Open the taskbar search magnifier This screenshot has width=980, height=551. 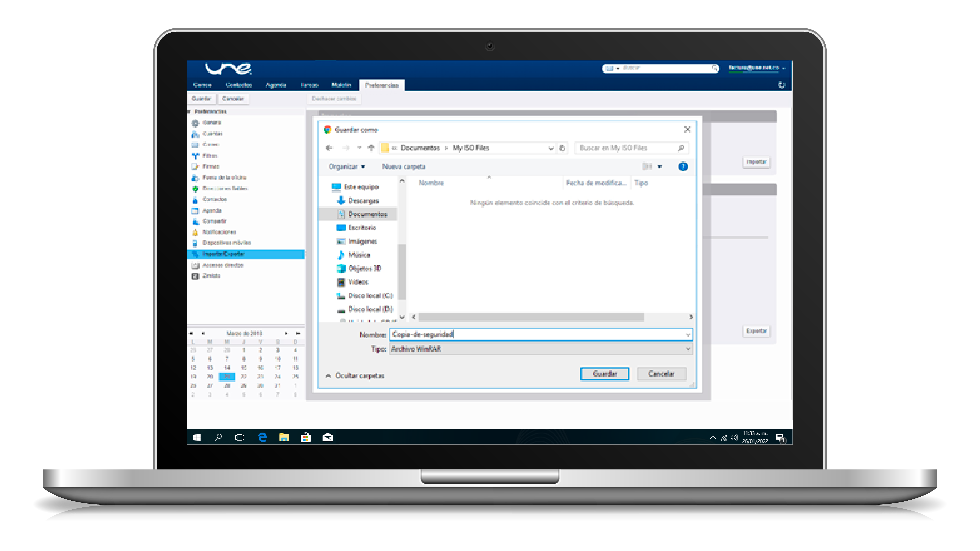pyautogui.click(x=218, y=437)
